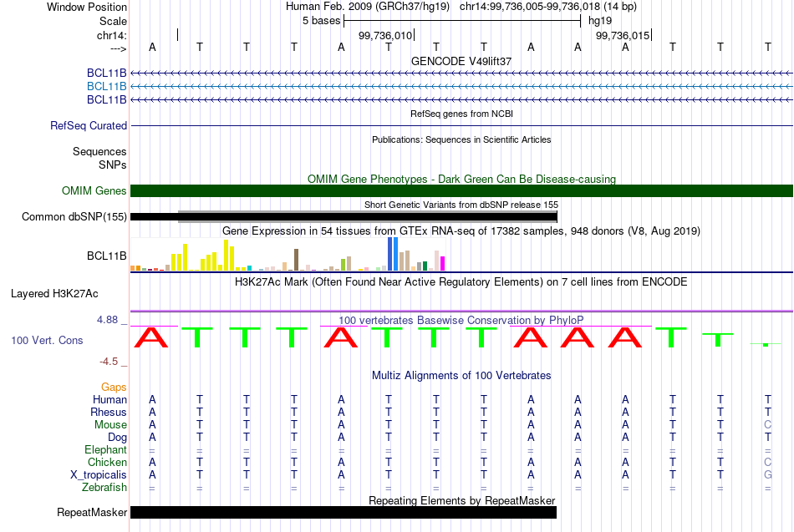The width and height of the screenshot is (794, 532).
Task: Open the H3K27Ac Mark track title
Action: (461, 282)
